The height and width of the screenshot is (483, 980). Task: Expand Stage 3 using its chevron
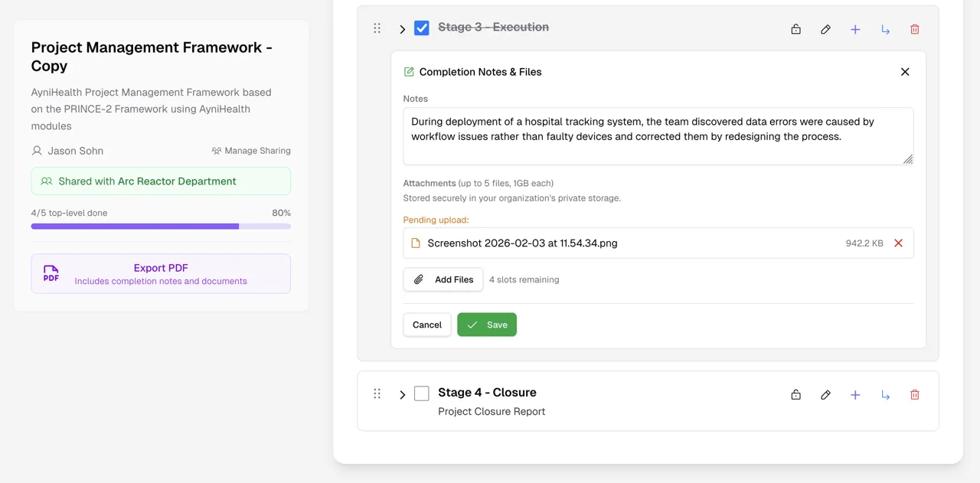(403, 28)
